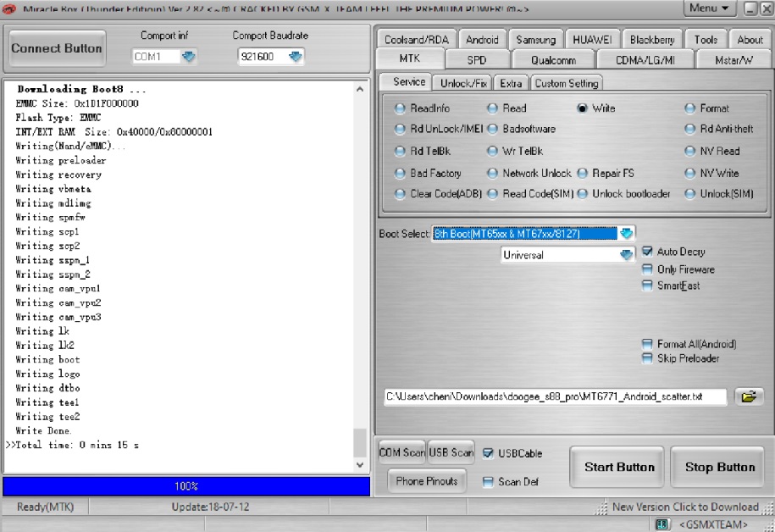Switch to the HUAWEI tab
This screenshot has width=775, height=532.
[592, 40]
